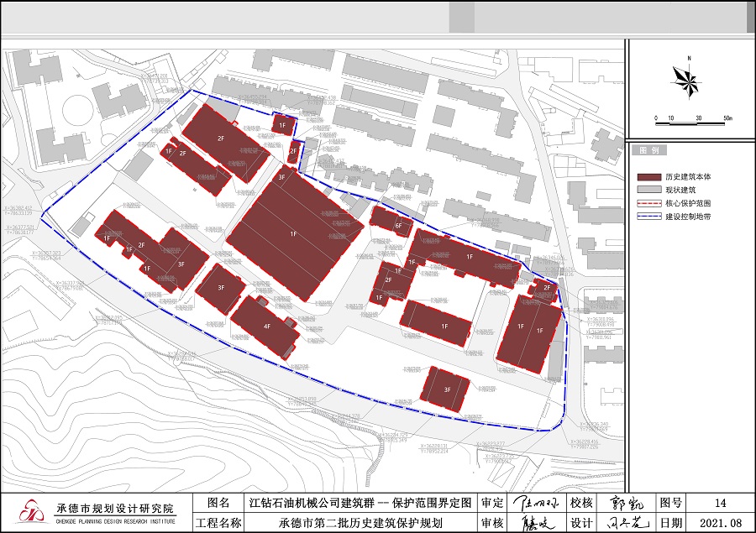Click the 核心保护范围 red dashed line symbol

649,203
